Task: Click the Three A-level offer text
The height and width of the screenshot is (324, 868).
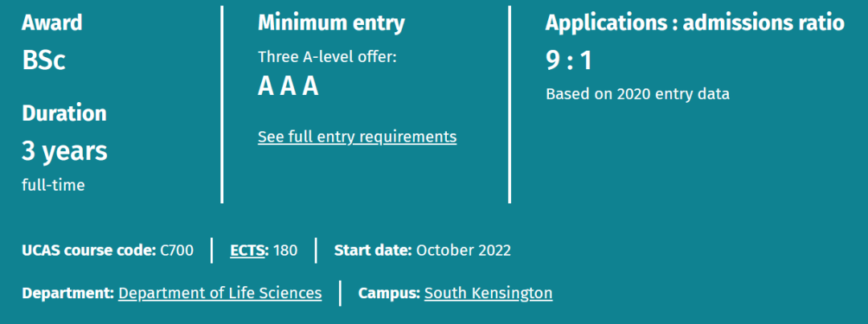Action: click(x=327, y=57)
